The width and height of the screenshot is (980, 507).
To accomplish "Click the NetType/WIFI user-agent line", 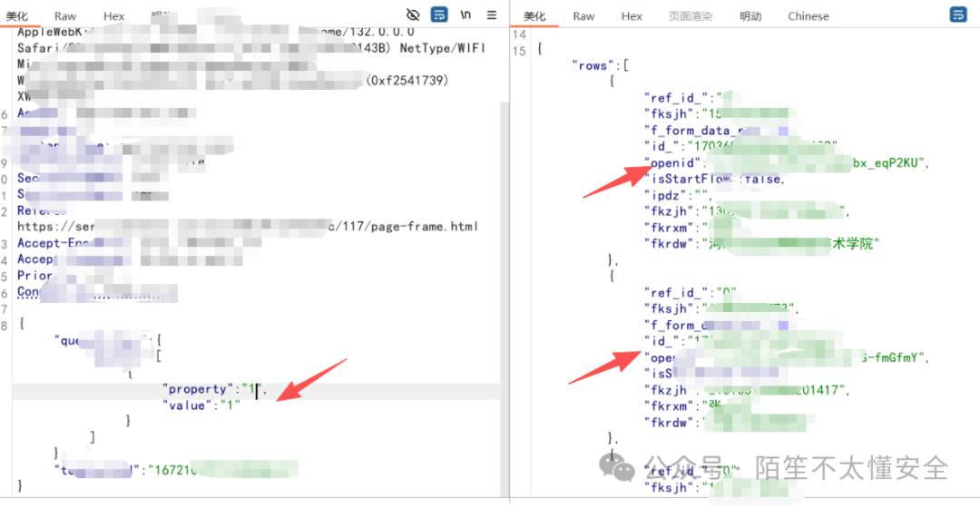I will (x=251, y=48).
